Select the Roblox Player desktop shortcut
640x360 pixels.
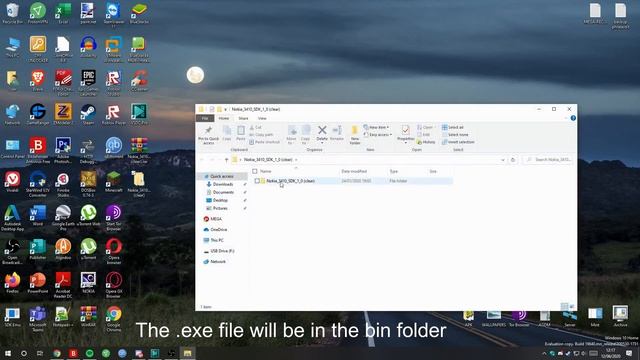(x=113, y=114)
